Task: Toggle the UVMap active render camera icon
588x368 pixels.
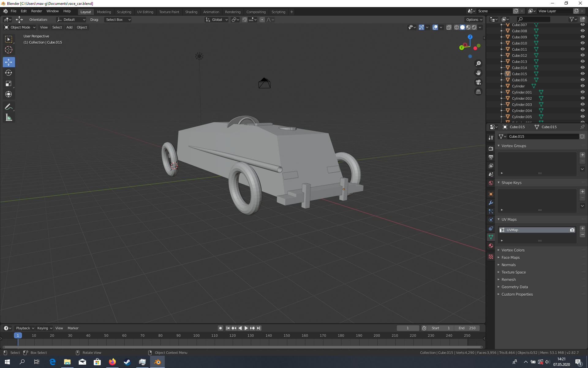Action: tap(572, 230)
